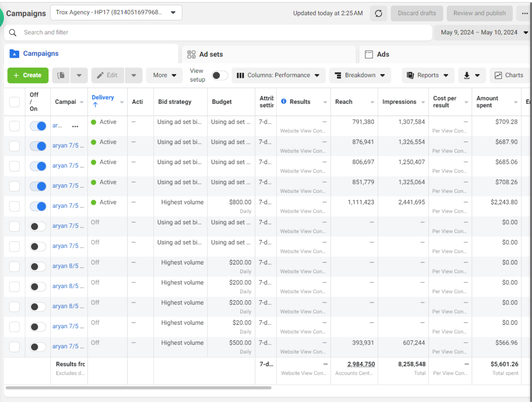This screenshot has height=402, width=532.
Task: Open the date range picker
Action: (x=484, y=32)
